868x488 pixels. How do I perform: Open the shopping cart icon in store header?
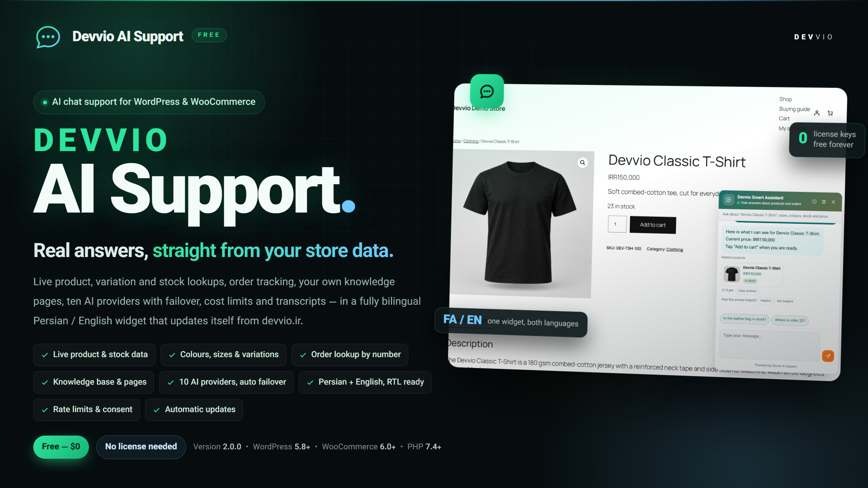tap(830, 113)
